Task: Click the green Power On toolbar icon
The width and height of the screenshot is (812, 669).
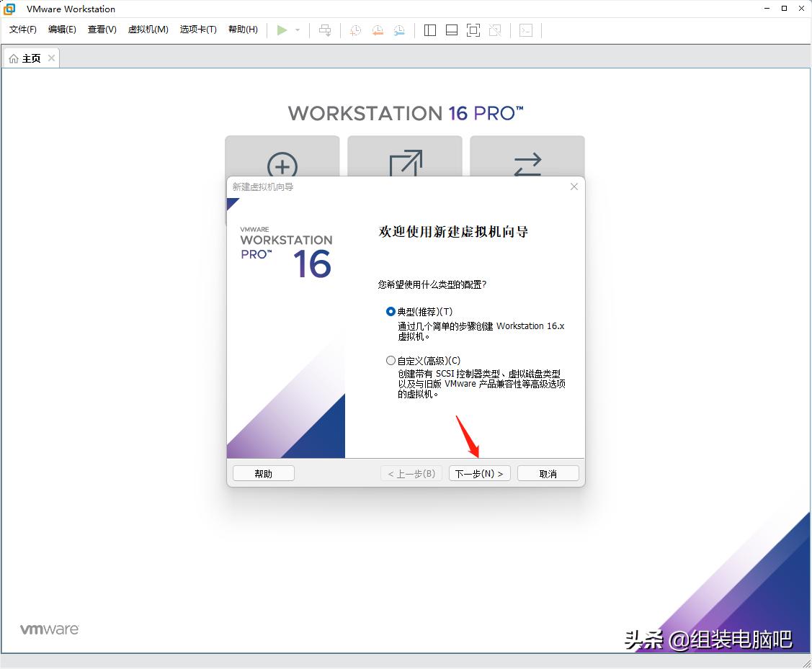Action: click(282, 30)
